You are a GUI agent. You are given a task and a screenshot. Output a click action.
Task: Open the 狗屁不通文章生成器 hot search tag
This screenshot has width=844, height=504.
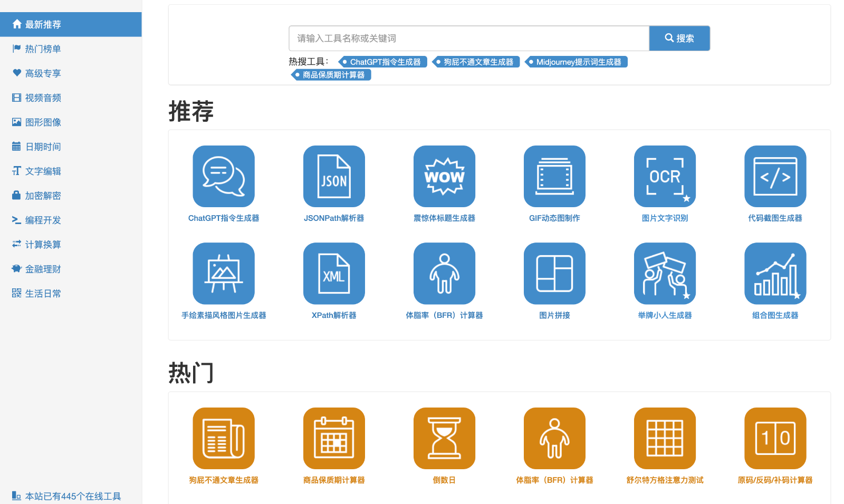pyautogui.click(x=476, y=62)
